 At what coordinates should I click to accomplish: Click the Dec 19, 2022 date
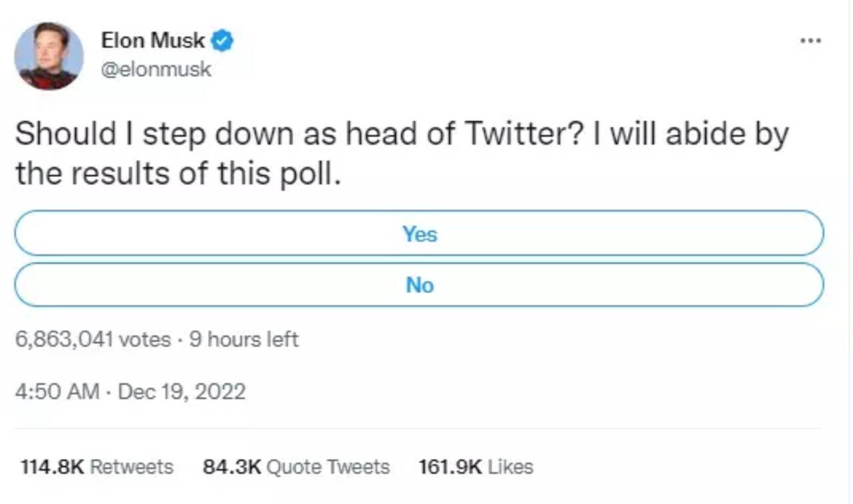click(x=181, y=391)
